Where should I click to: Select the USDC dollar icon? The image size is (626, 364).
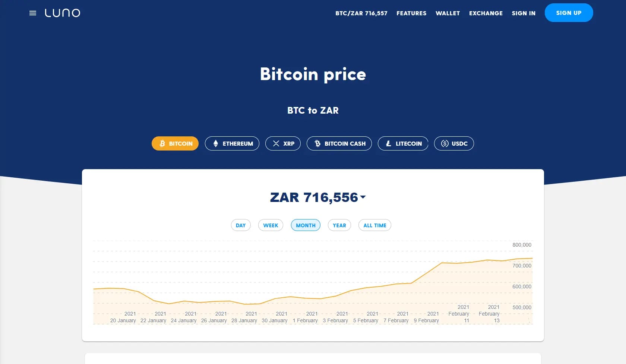(x=445, y=143)
